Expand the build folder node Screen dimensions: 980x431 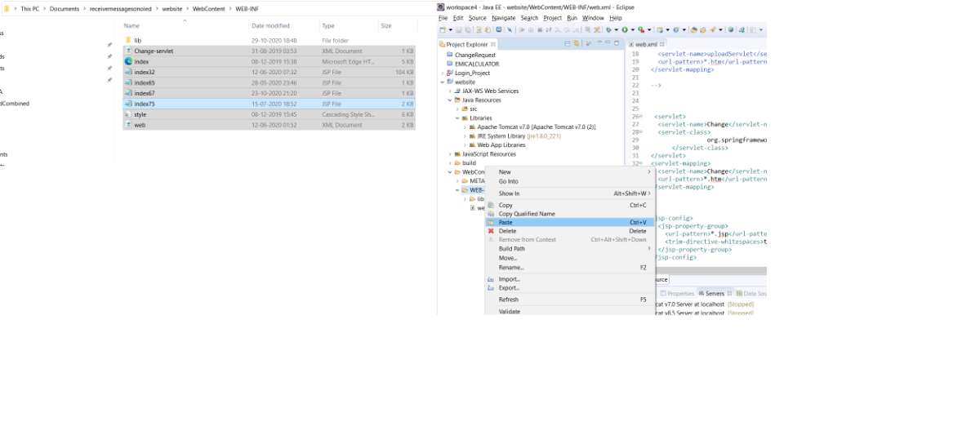click(450, 162)
